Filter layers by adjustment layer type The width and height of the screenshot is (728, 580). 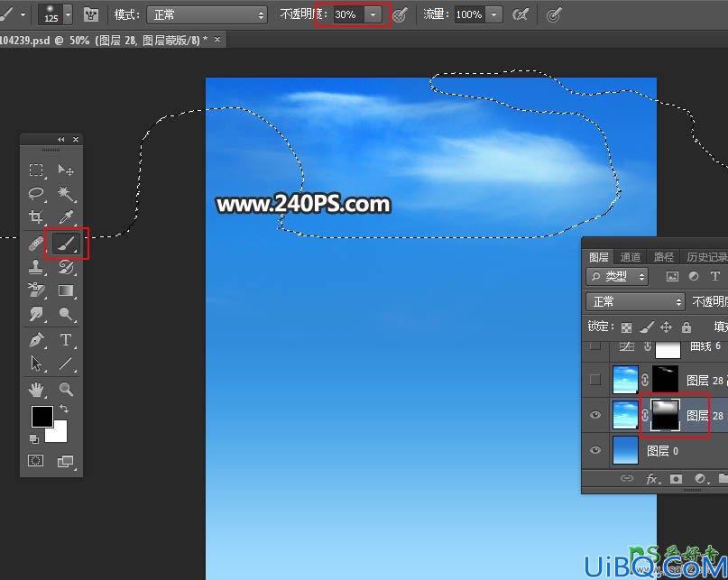click(x=694, y=277)
